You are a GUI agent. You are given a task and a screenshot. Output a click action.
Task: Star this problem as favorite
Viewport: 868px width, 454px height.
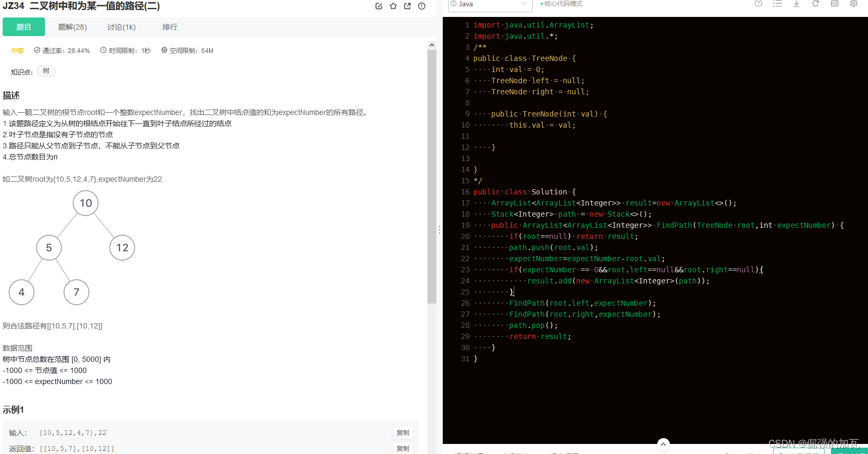[x=393, y=6]
